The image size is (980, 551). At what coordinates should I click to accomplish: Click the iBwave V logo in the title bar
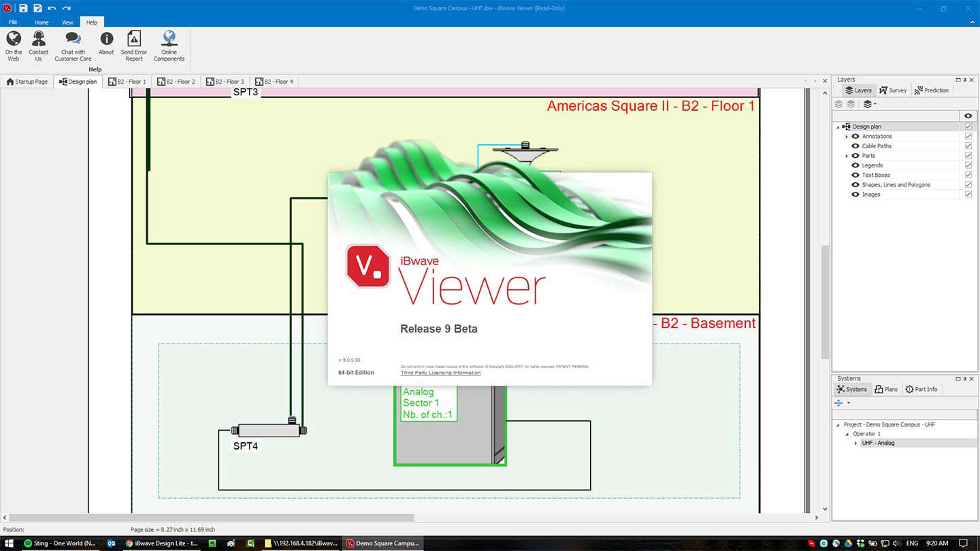7,8
